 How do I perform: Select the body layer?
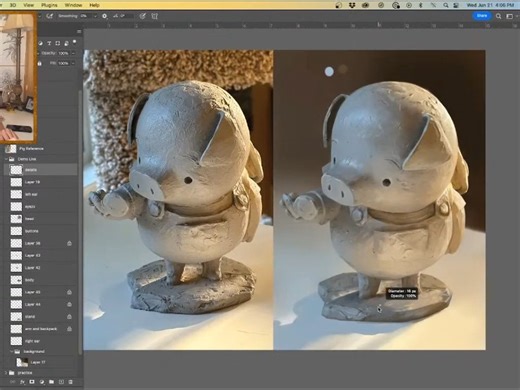tap(40, 280)
